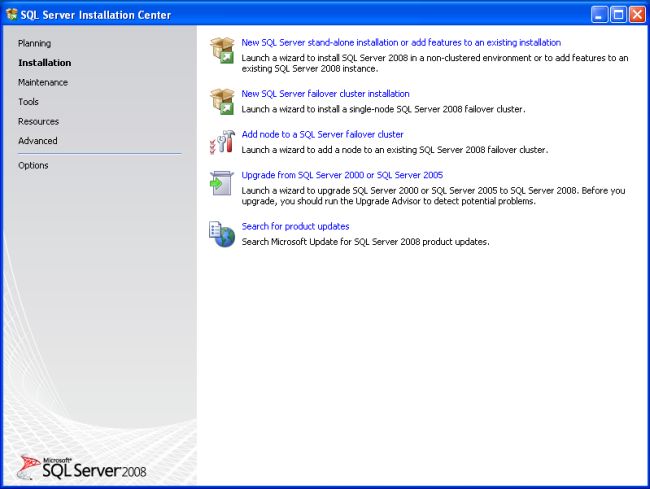Click the failover cluster installation box icon

(222, 102)
